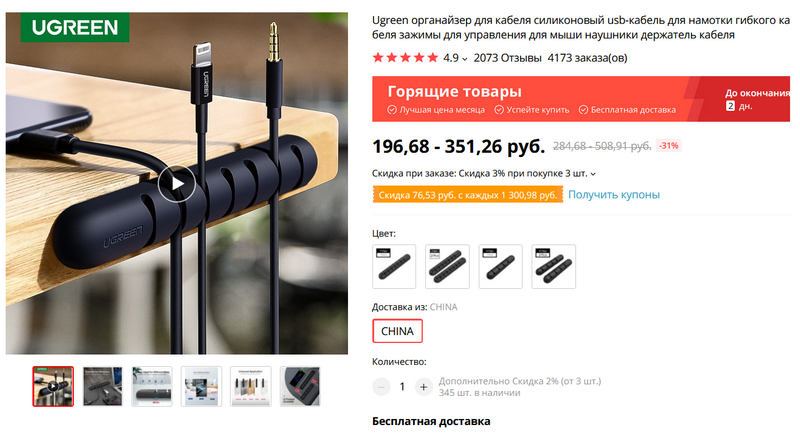This screenshot has width=800, height=438.
Task: Open the fourth gallery thumbnail
Action: (x=201, y=386)
